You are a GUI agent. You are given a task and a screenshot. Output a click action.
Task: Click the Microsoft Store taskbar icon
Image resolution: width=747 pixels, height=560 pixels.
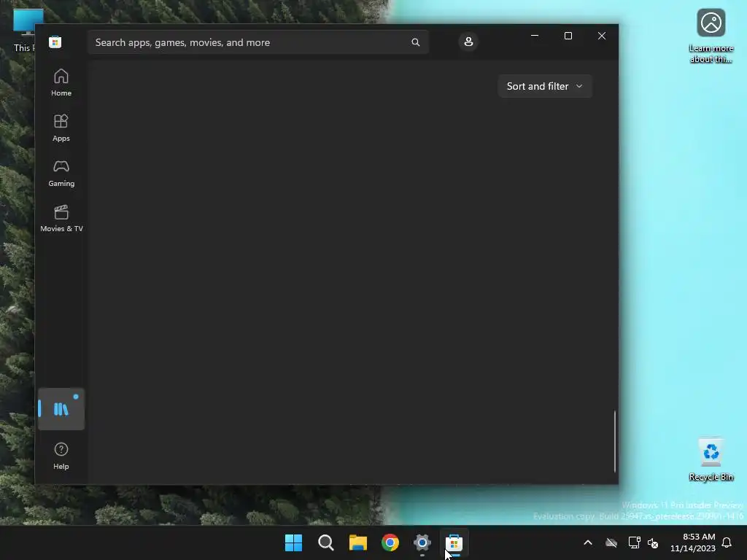(x=454, y=542)
